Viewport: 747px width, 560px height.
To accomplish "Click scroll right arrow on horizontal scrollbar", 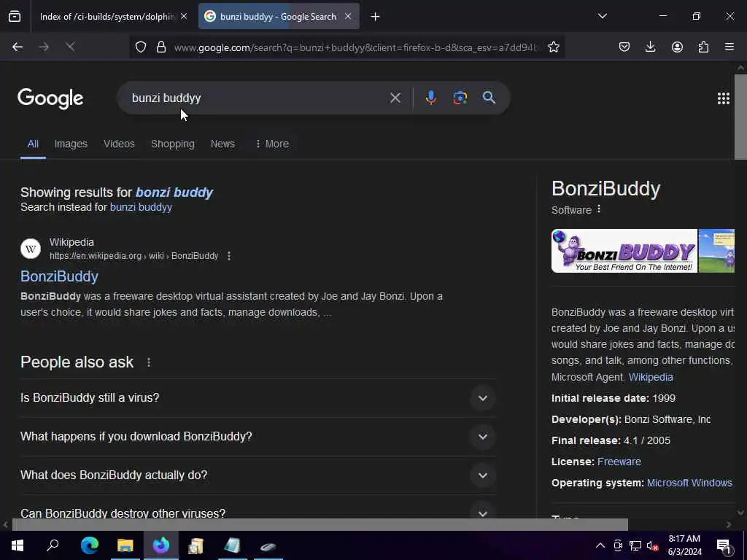I will coord(729,525).
